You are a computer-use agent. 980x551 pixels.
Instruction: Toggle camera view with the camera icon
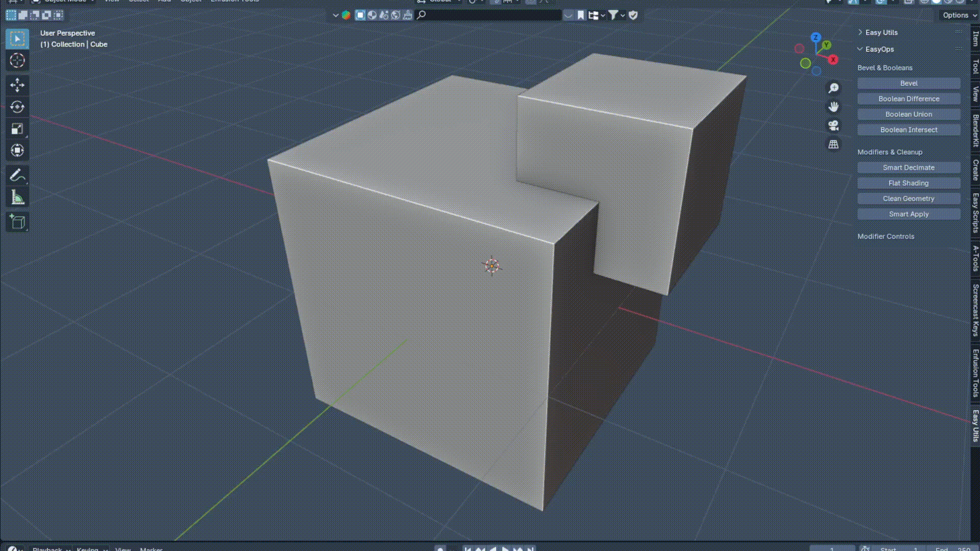point(834,126)
